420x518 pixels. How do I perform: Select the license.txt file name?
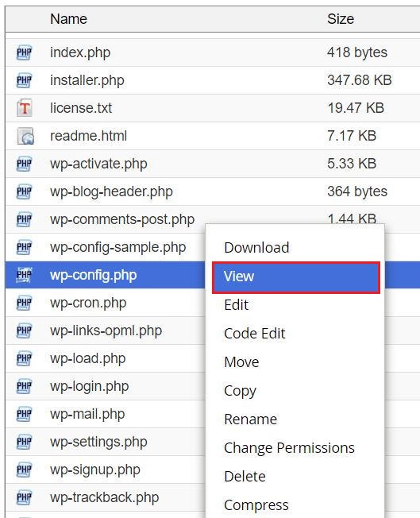point(81,108)
